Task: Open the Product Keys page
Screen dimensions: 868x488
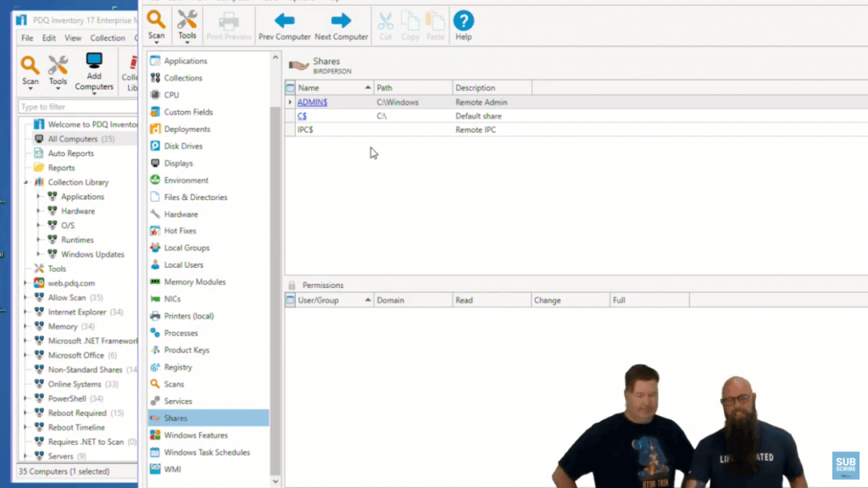Action: [186, 350]
